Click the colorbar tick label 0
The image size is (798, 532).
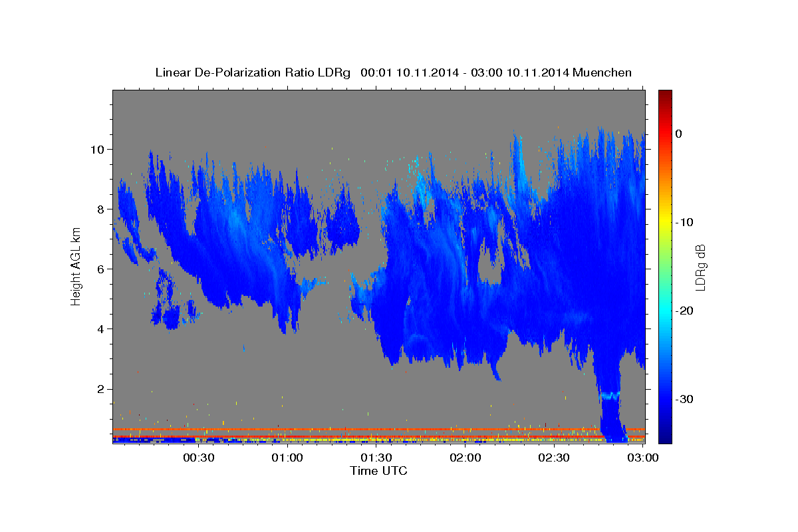pos(679,134)
